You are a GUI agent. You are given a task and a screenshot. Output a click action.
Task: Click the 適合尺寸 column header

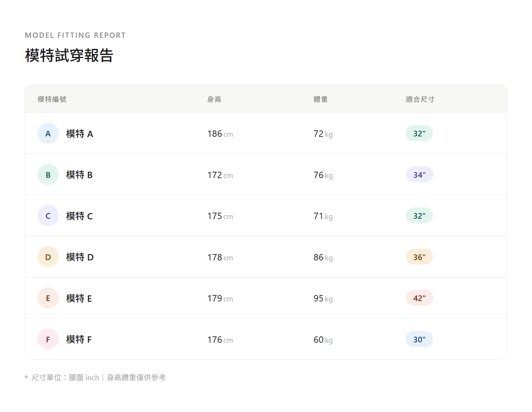pyautogui.click(x=420, y=99)
